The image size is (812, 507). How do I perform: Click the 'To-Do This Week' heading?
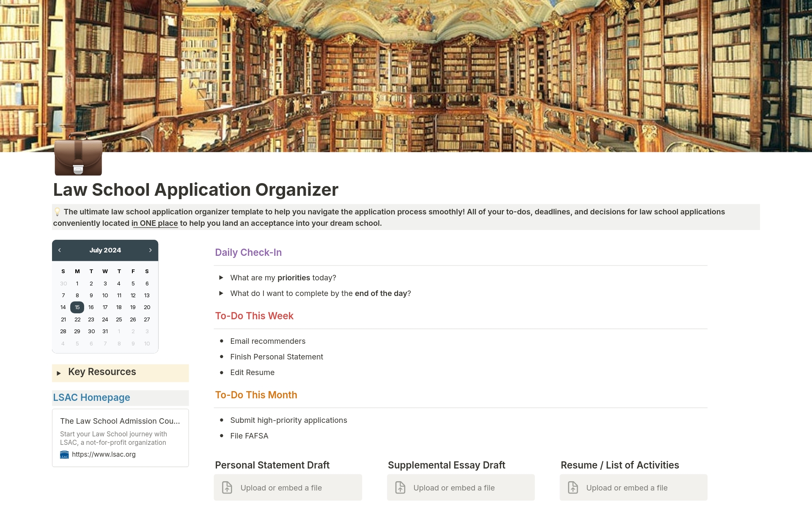[254, 315]
